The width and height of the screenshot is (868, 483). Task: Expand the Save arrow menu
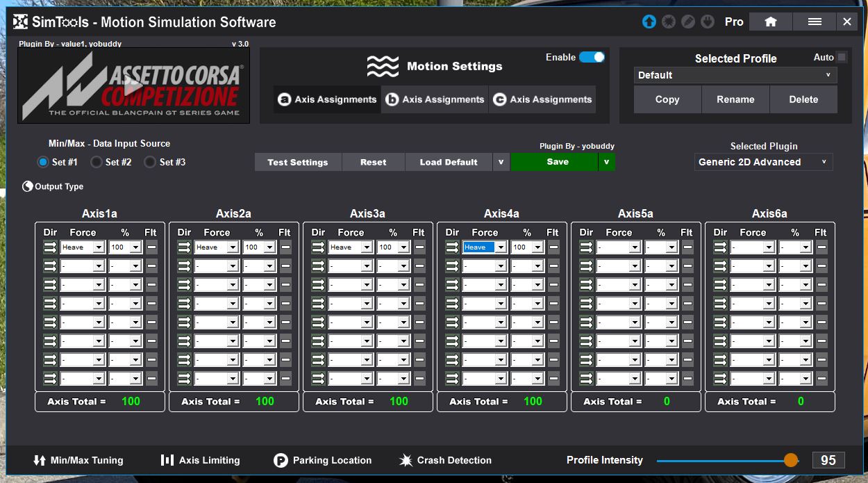606,162
